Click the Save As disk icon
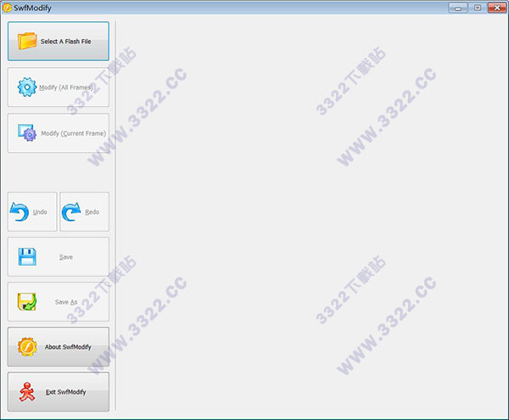 point(27,301)
